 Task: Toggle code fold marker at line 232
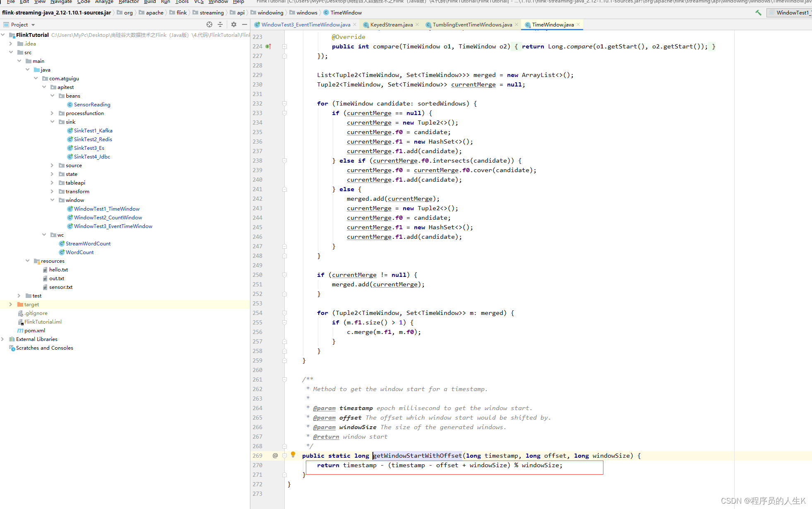tap(285, 103)
